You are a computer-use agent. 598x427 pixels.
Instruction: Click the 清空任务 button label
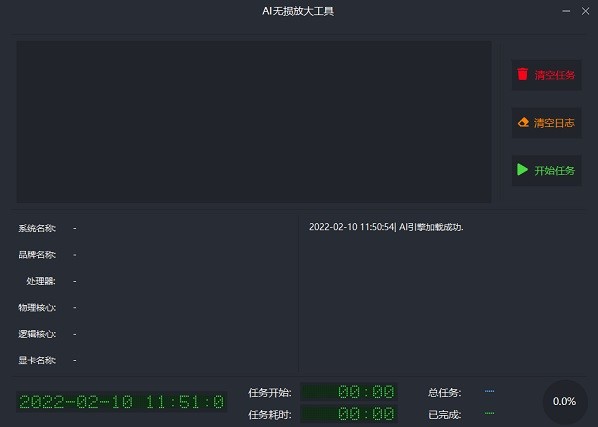(555, 75)
